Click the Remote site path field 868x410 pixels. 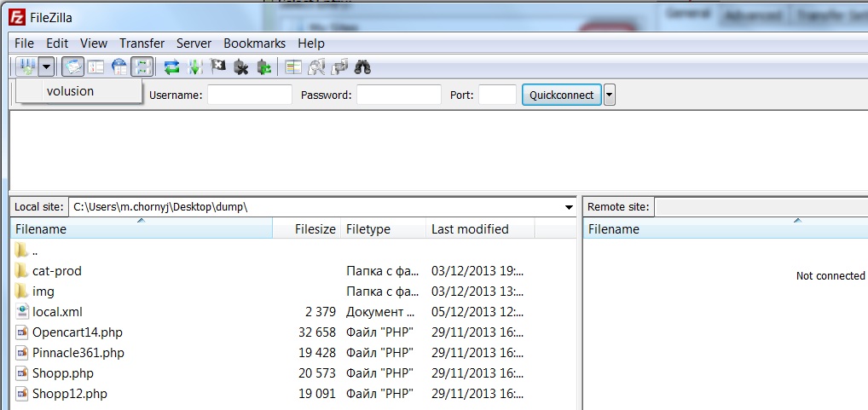click(761, 207)
